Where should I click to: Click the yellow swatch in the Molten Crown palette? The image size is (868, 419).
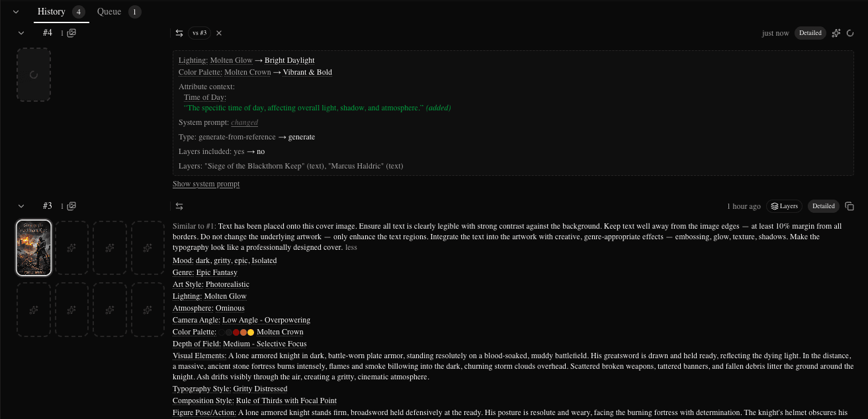(251, 332)
